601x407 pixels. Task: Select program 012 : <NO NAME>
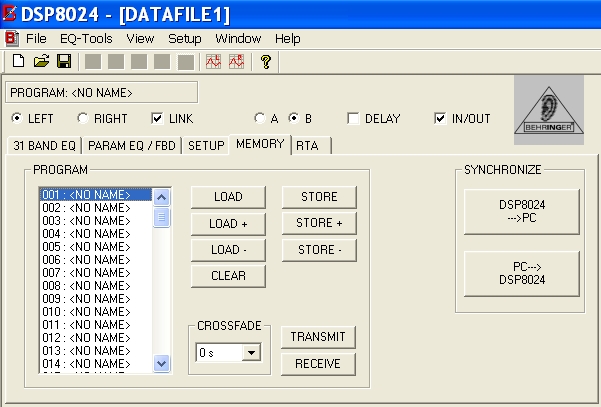[x=95, y=338]
